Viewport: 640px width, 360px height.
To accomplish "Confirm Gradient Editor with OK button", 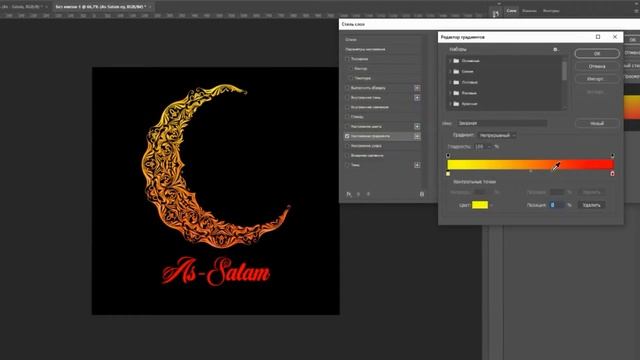I will [x=597, y=53].
